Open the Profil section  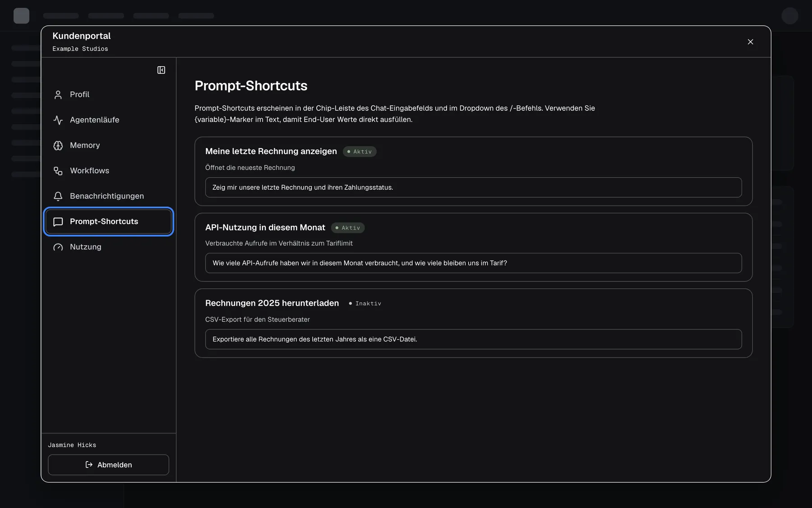tap(109, 94)
